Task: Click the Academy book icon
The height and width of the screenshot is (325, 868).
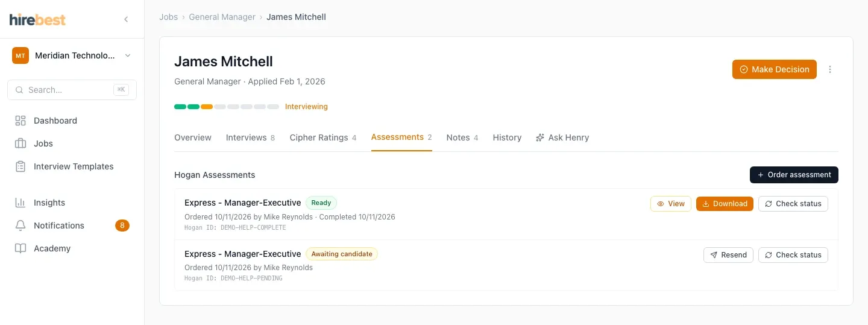Action: click(20, 248)
